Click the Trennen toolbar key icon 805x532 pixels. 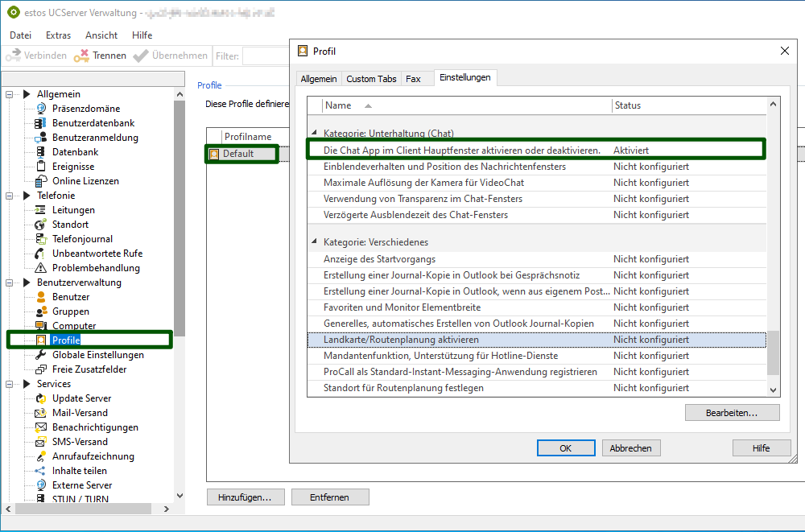[81, 56]
